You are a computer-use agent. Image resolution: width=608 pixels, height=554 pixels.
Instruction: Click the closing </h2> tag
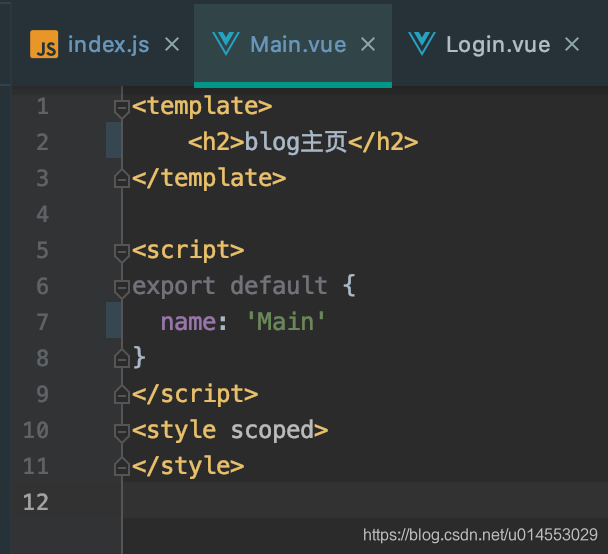383,142
